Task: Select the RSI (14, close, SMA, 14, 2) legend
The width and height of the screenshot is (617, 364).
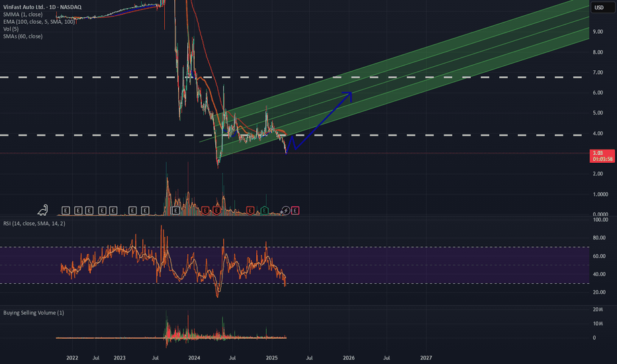Action: pos(34,224)
